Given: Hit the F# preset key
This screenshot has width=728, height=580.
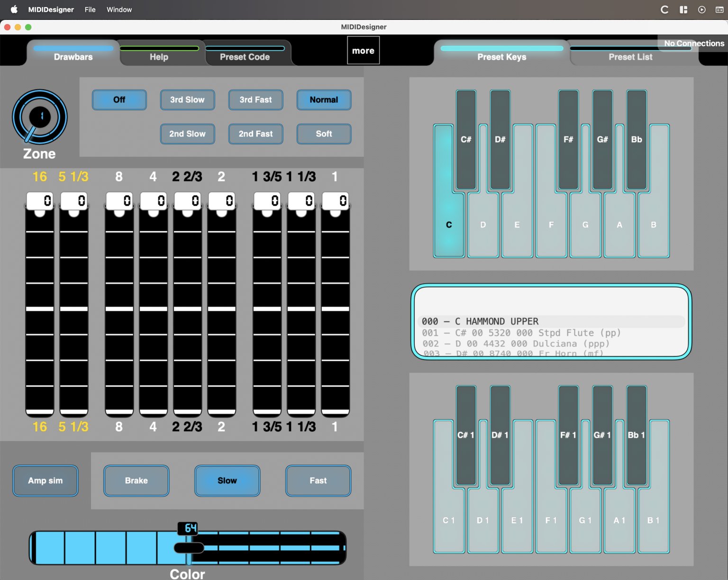Looking at the screenshot, I should 568,140.
